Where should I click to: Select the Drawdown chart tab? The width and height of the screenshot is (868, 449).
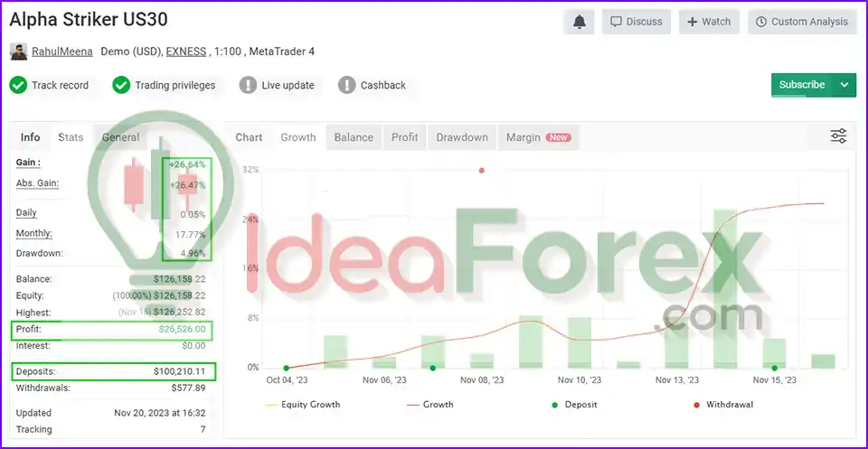[462, 137]
